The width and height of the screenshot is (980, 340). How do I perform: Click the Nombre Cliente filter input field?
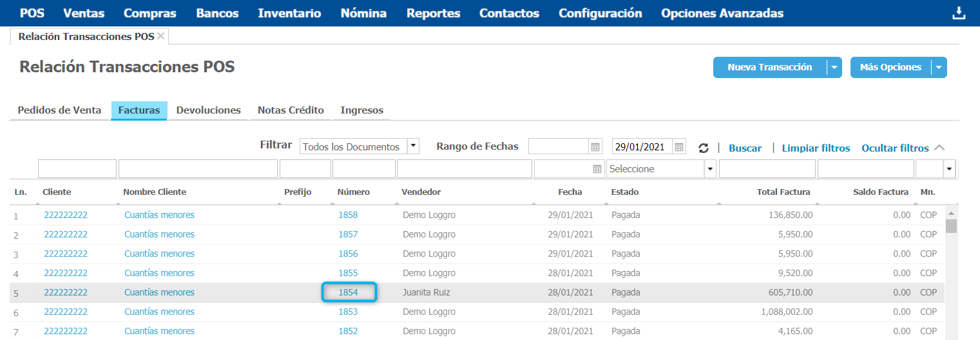coord(198,169)
